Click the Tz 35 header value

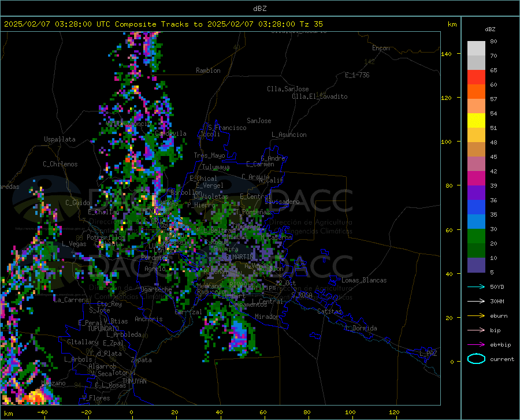tap(311, 24)
